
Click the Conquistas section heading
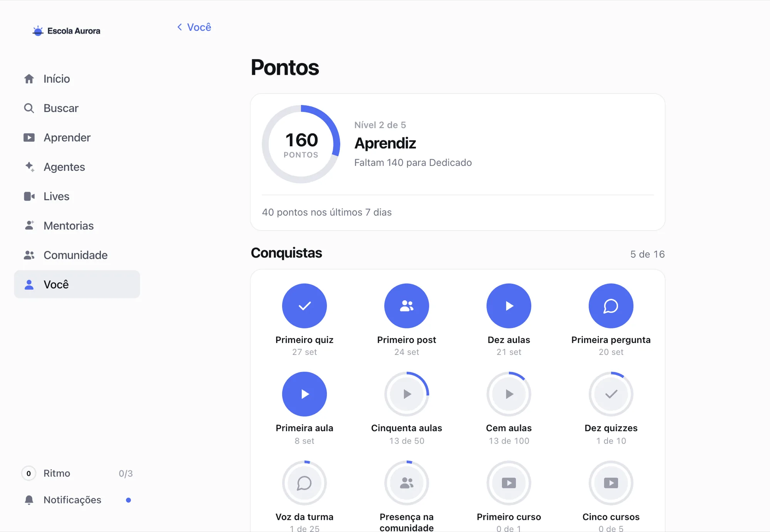[x=286, y=253]
